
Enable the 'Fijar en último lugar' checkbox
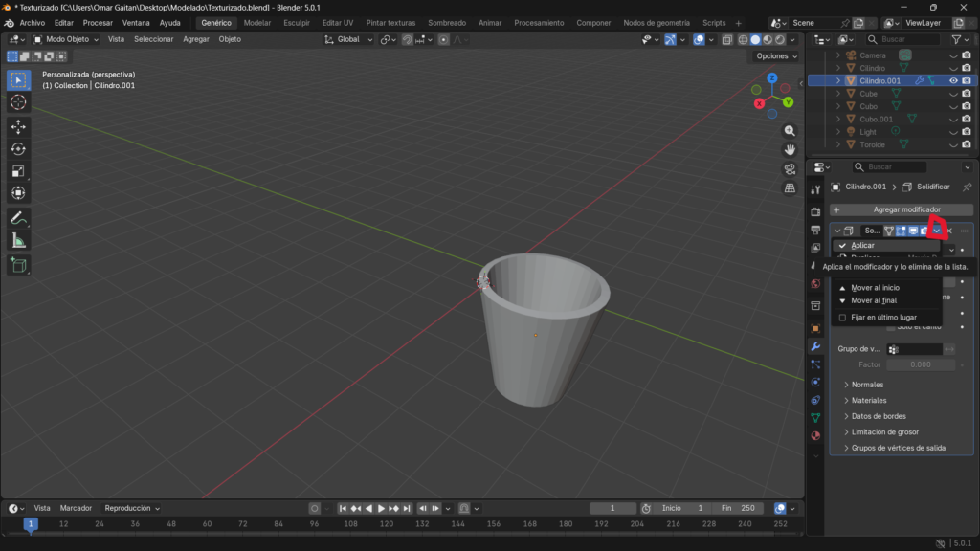842,317
